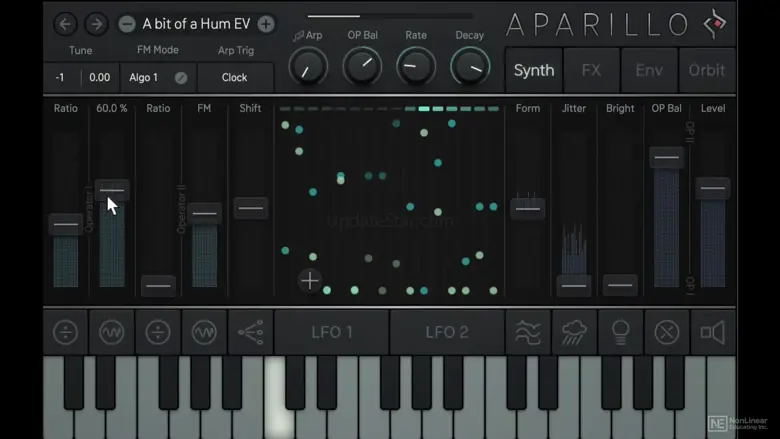Open the Arp Trig Clock selector
Image resolution: width=780 pixels, height=439 pixels.
click(235, 78)
